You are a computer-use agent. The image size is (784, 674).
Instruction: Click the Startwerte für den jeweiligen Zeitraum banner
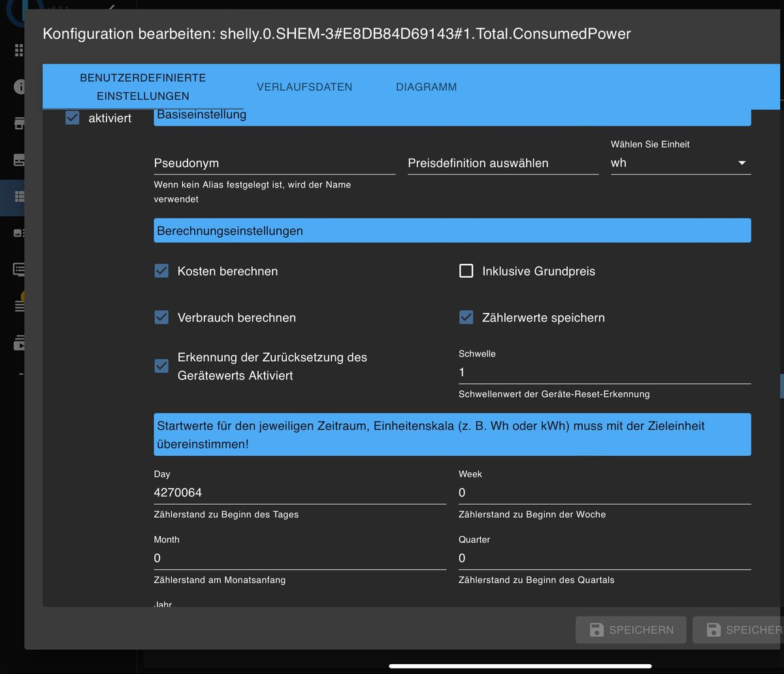452,434
